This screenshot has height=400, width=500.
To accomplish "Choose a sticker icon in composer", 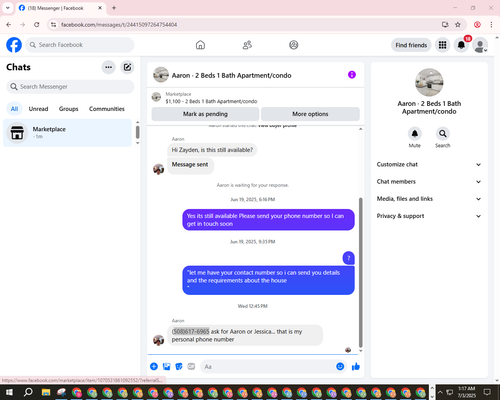I will point(179,367).
